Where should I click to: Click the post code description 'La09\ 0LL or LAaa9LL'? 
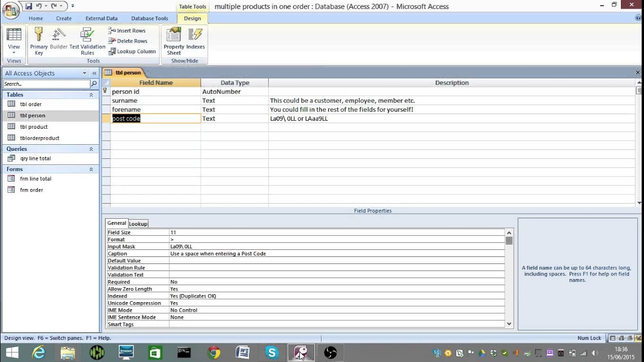coord(299,119)
